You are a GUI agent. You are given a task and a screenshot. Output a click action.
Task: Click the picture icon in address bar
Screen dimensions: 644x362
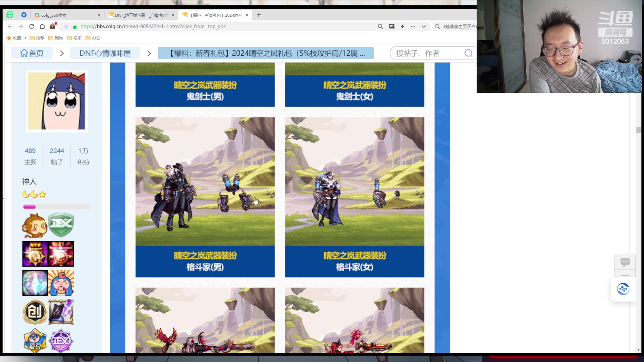(392, 26)
